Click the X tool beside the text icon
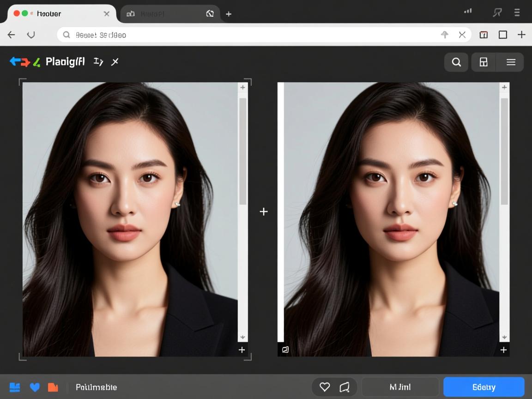Viewport: 532px width, 399px height. click(115, 61)
